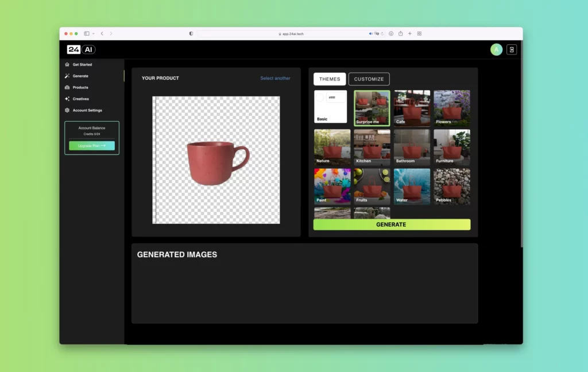Go forward with the browser forward arrow
The width and height of the screenshot is (588, 372).
(111, 34)
